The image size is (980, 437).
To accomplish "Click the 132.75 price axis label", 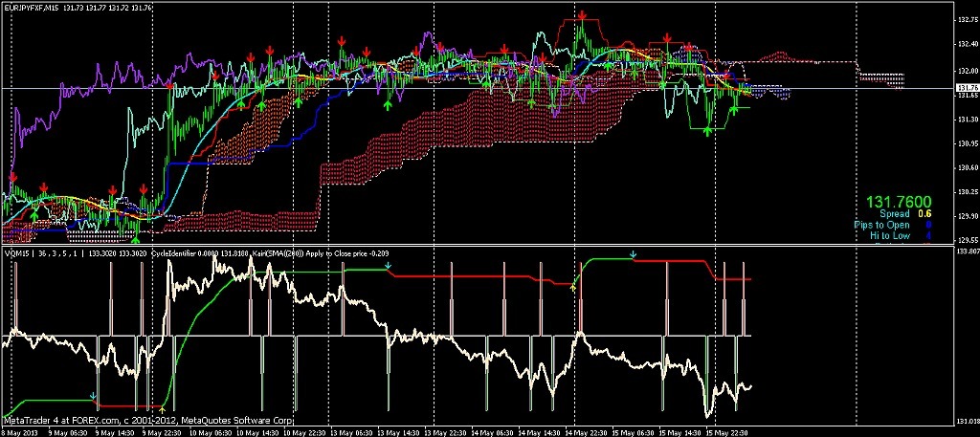I will click(967, 21).
